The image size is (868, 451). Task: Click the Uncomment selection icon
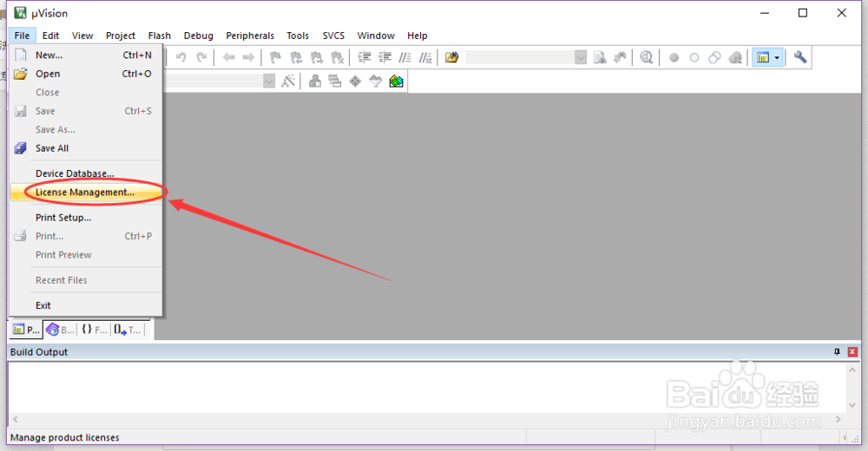click(425, 57)
